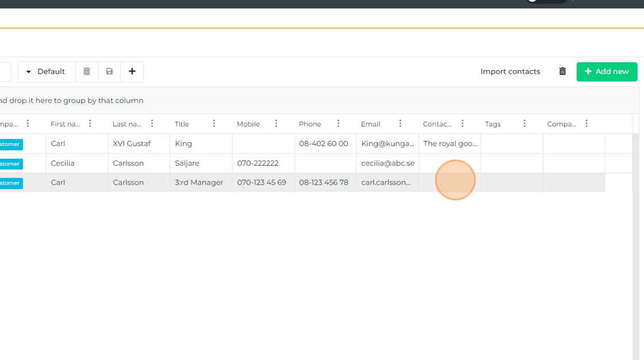Open Last name column options menu
The height and width of the screenshot is (360, 644).
click(x=152, y=124)
